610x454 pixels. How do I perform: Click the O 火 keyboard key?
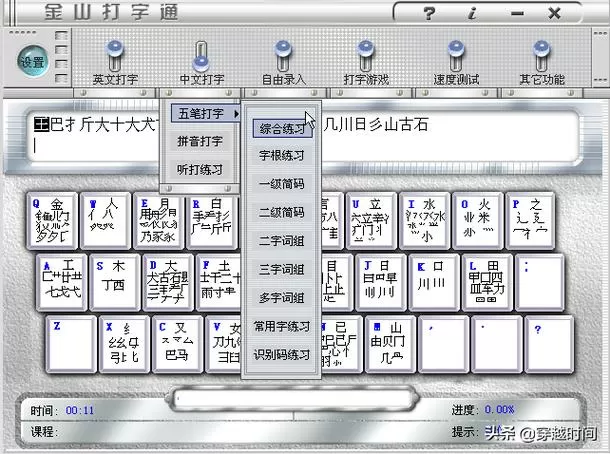point(477,221)
